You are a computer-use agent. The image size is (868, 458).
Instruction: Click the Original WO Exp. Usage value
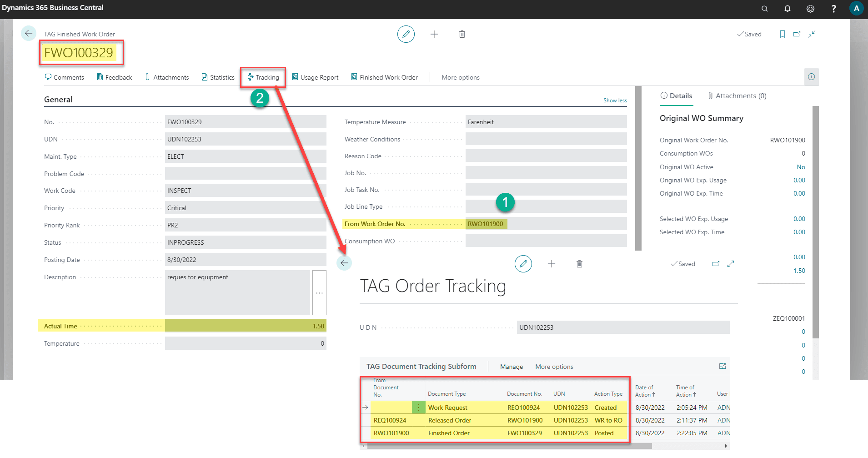[799, 180]
